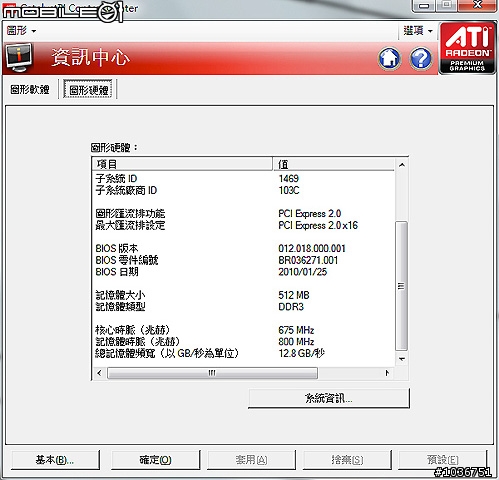
Task: Select the 子系統廠商 ID row label
Action: (126, 190)
